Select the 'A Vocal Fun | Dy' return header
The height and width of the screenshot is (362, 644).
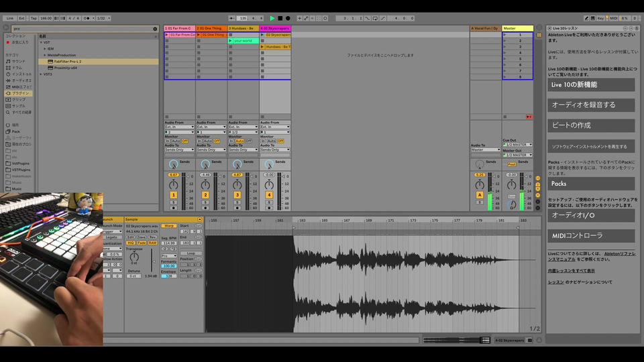point(486,28)
